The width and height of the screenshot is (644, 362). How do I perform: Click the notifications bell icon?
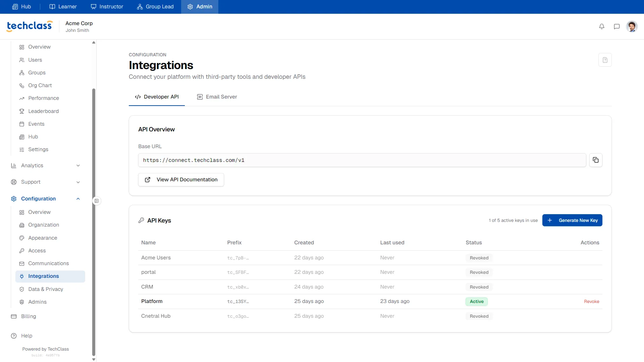pos(602,26)
